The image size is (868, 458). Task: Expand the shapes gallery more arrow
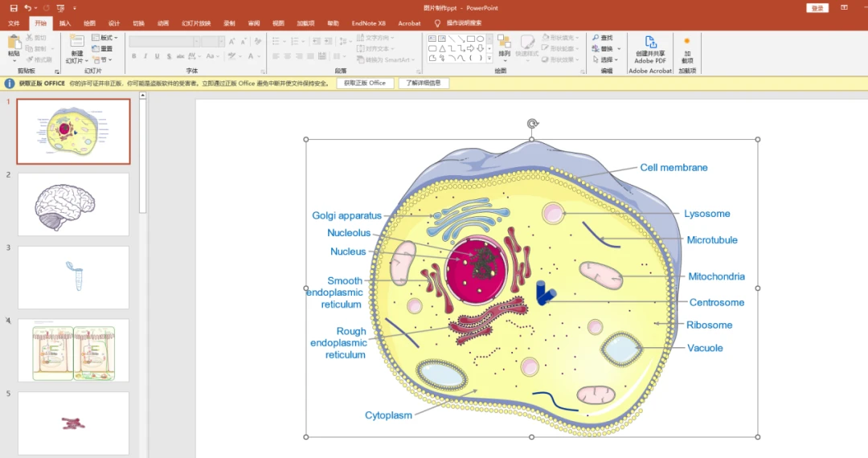coord(489,58)
